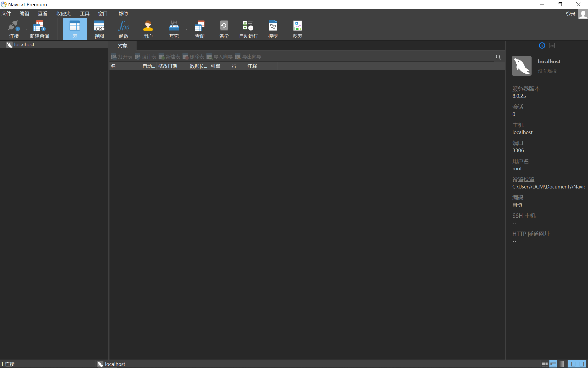Switch to detail table view in status bar

tap(561, 364)
